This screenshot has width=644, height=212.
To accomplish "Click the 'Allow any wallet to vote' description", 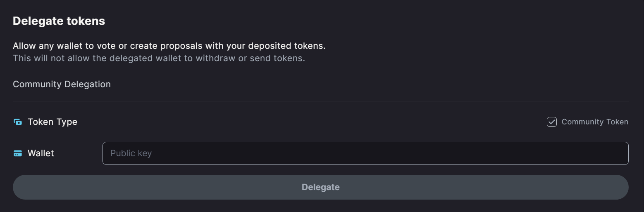I will pos(169,46).
